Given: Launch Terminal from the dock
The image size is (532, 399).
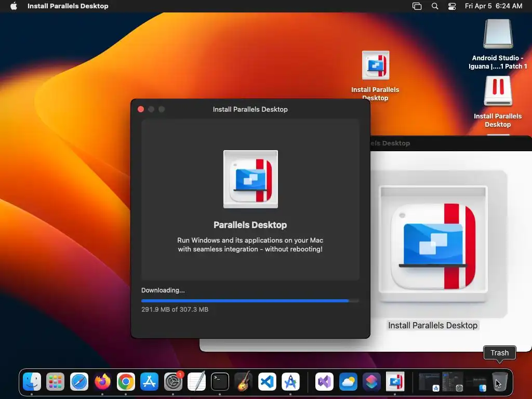Looking at the screenshot, I should click(x=220, y=382).
